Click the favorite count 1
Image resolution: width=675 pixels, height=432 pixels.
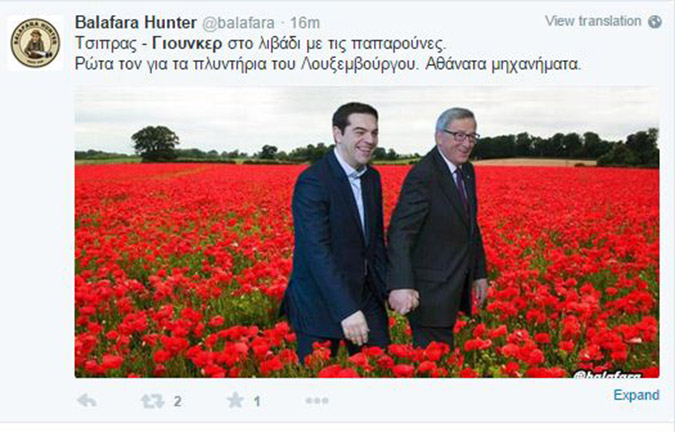[x=257, y=401]
